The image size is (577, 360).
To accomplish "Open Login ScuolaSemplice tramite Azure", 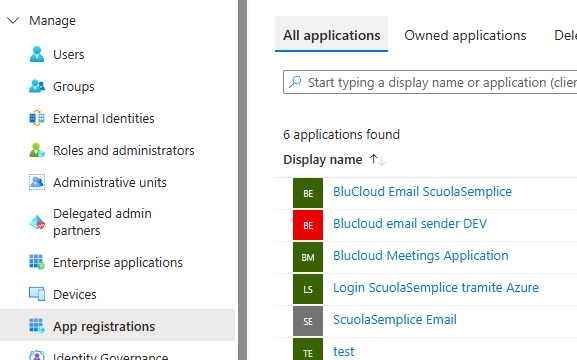I will [435, 288].
